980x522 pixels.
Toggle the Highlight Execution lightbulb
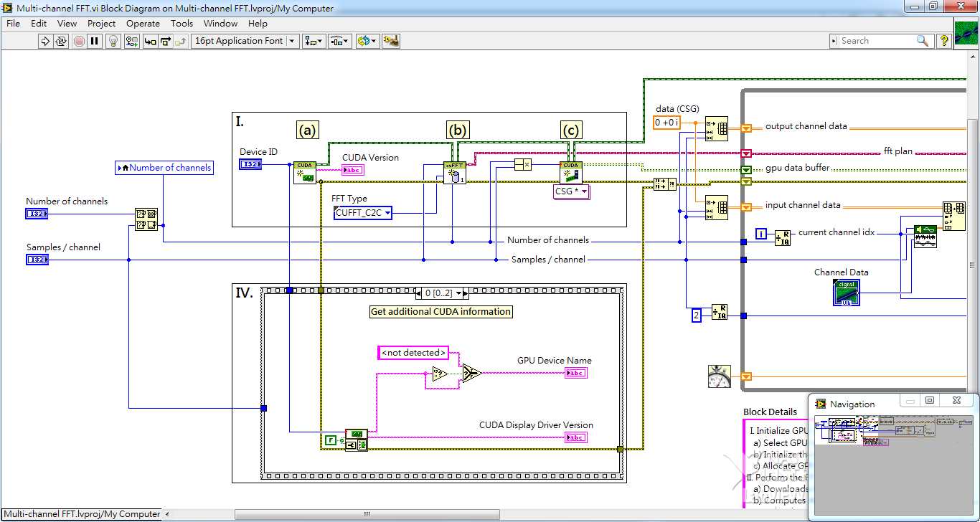click(x=113, y=41)
